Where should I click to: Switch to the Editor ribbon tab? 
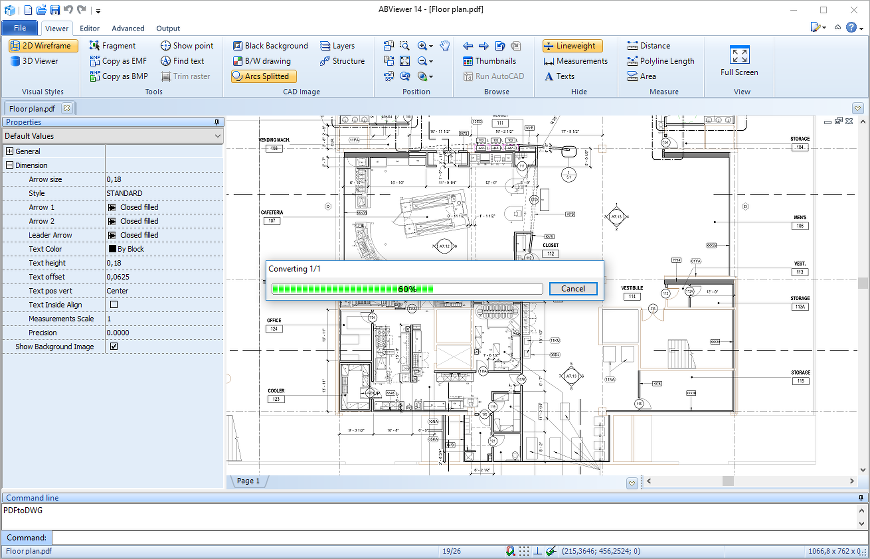[89, 28]
